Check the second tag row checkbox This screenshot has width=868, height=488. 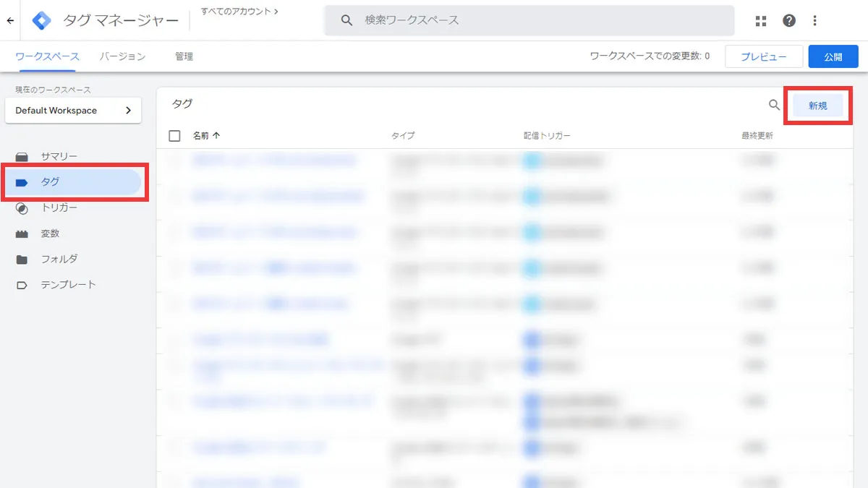174,196
